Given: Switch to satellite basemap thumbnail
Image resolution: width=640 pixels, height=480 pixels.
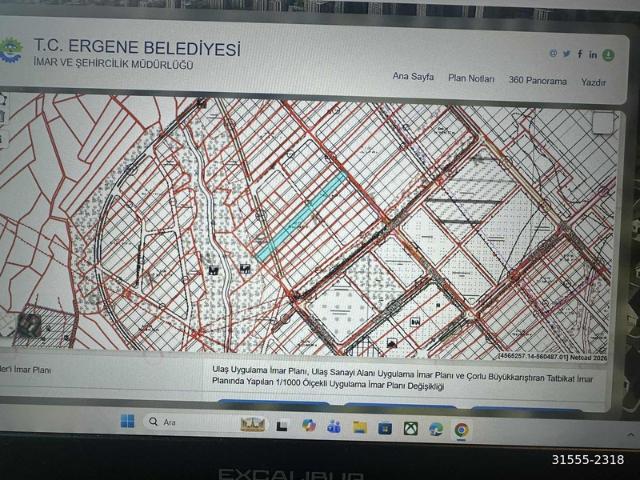Looking at the screenshot, I should tap(28, 324).
